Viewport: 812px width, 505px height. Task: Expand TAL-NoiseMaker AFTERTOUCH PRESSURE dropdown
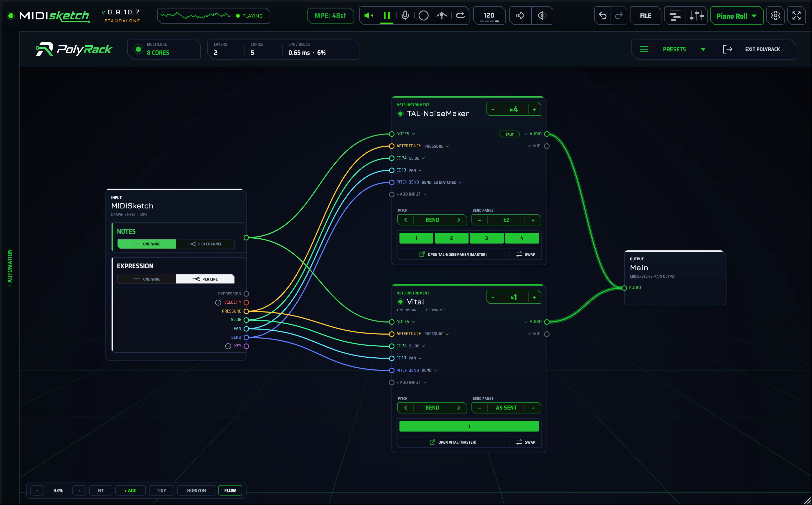pos(447,146)
